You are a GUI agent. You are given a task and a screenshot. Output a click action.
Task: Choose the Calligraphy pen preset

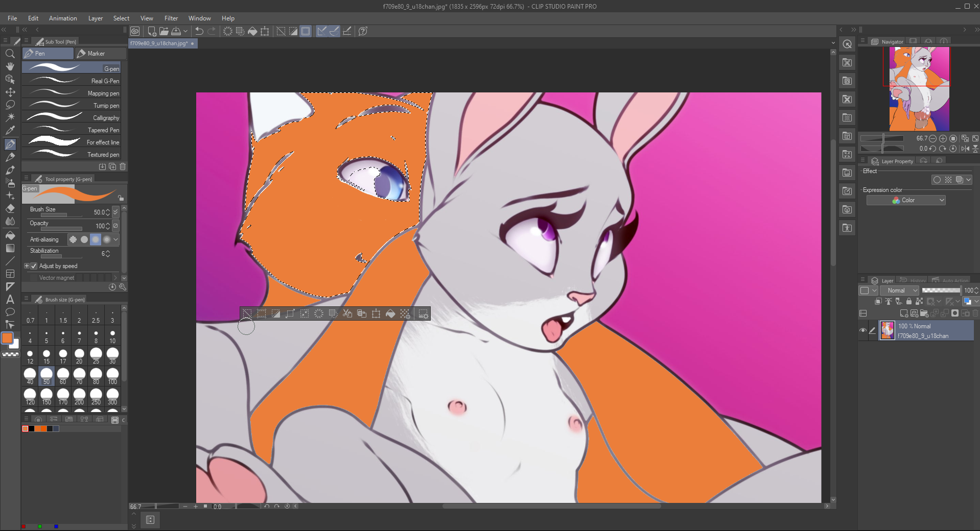(72, 118)
